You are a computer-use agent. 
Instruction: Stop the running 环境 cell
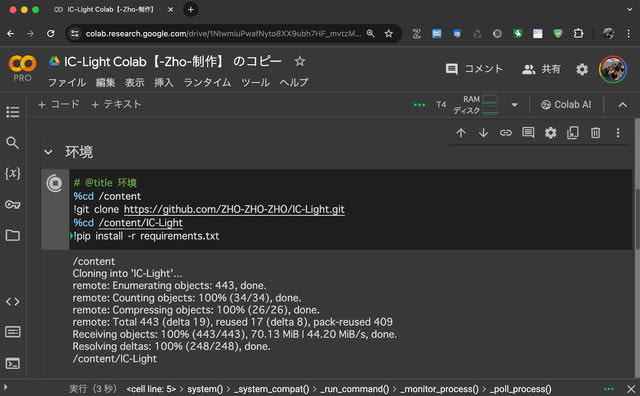[55, 183]
